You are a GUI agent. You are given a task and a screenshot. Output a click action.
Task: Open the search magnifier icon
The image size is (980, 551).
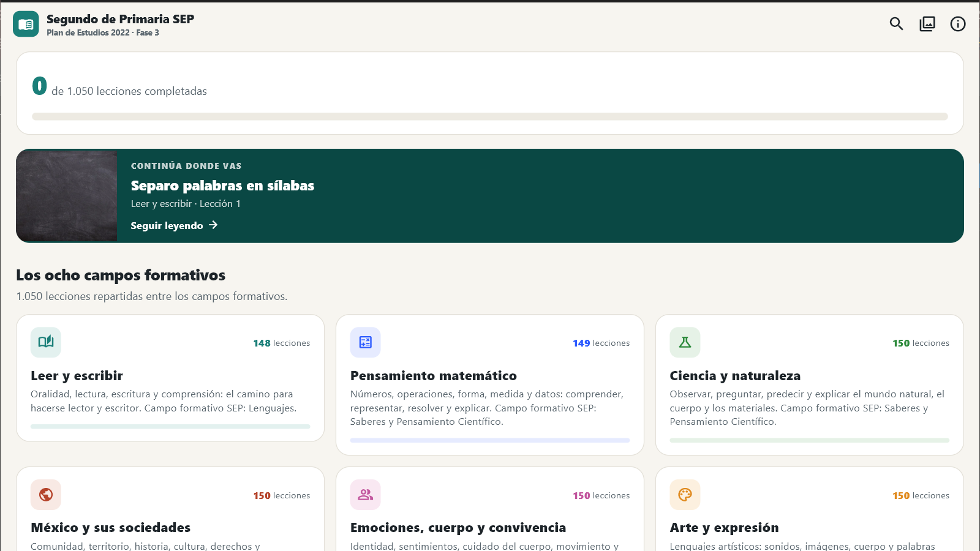coord(896,24)
